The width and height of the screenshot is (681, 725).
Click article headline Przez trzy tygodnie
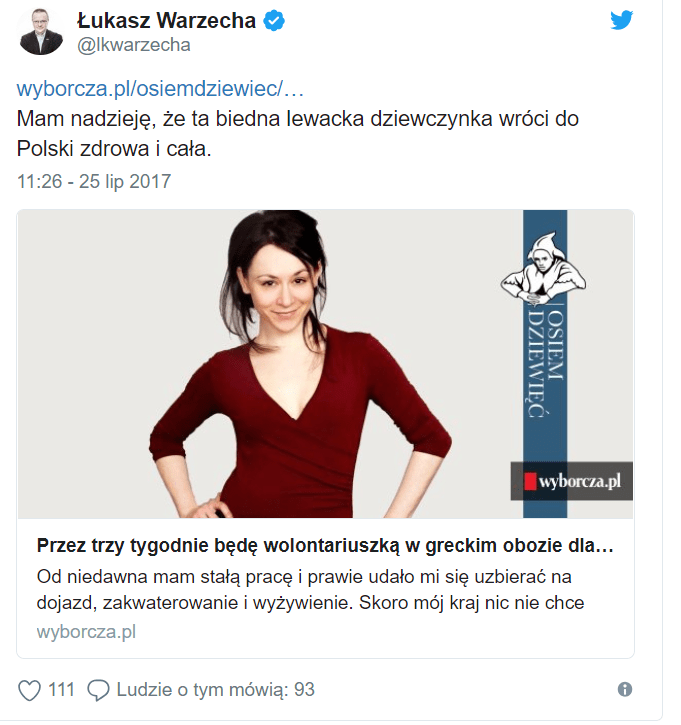tap(325, 546)
